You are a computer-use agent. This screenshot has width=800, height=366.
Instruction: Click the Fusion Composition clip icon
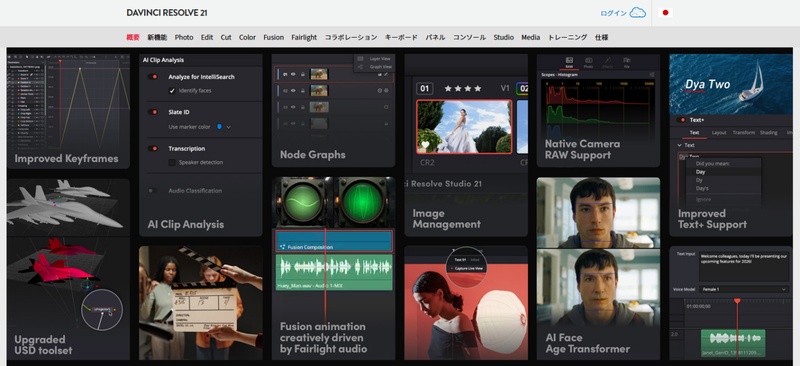point(282,247)
